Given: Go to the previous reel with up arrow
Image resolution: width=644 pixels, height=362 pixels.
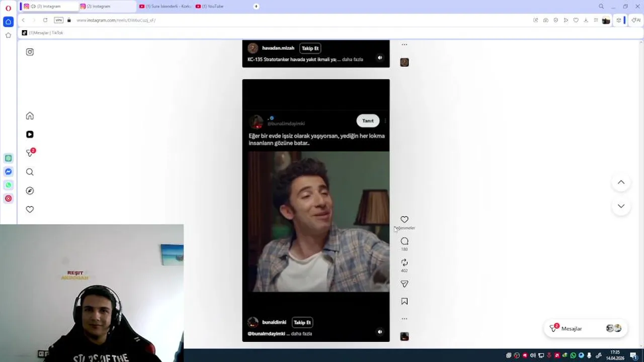Looking at the screenshot, I should tap(621, 183).
